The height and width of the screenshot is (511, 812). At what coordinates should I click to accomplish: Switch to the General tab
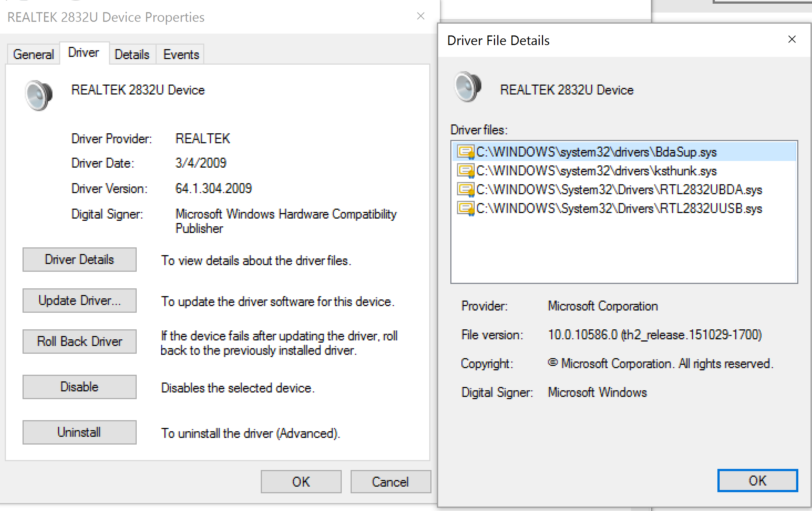[x=34, y=54]
